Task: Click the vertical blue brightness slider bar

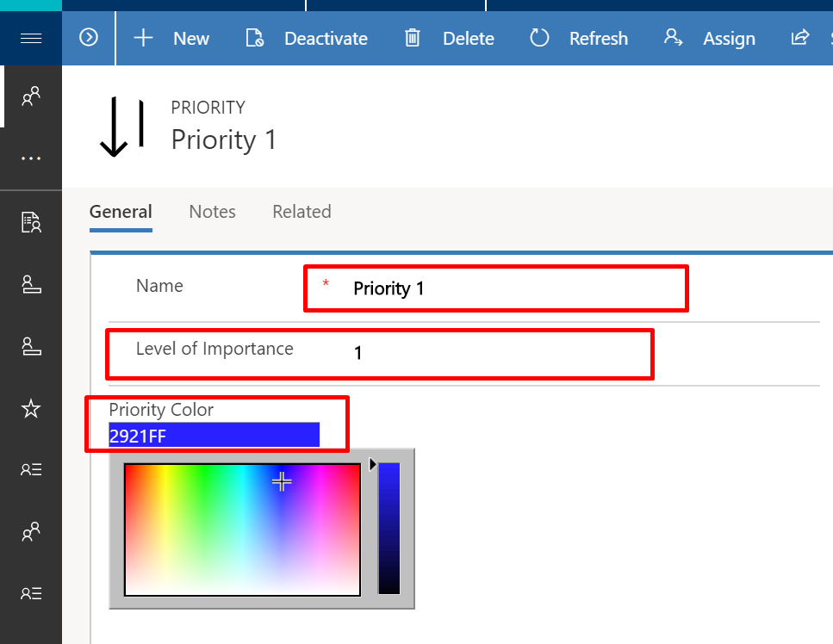Action: (x=389, y=529)
